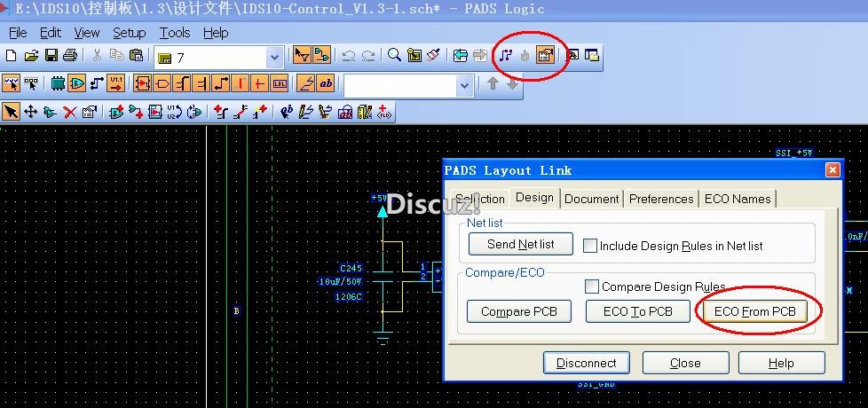
Task: Click the Select Anything filter icon
Action: click(x=11, y=84)
